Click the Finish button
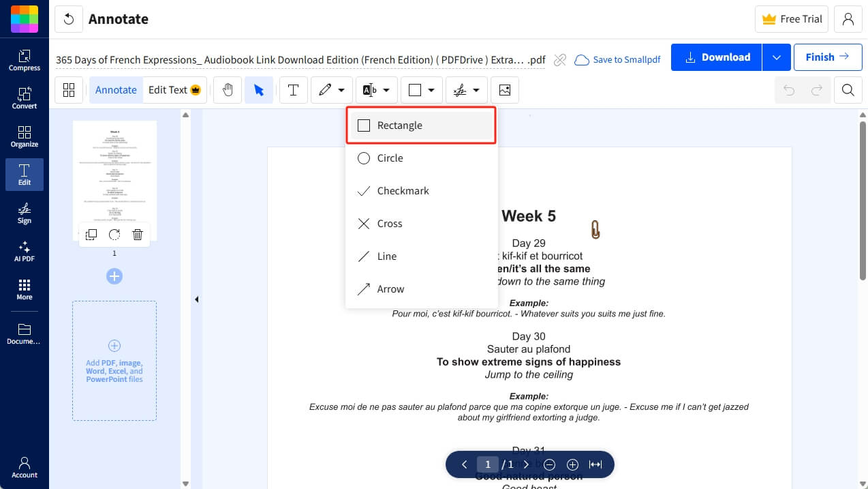 (826, 57)
